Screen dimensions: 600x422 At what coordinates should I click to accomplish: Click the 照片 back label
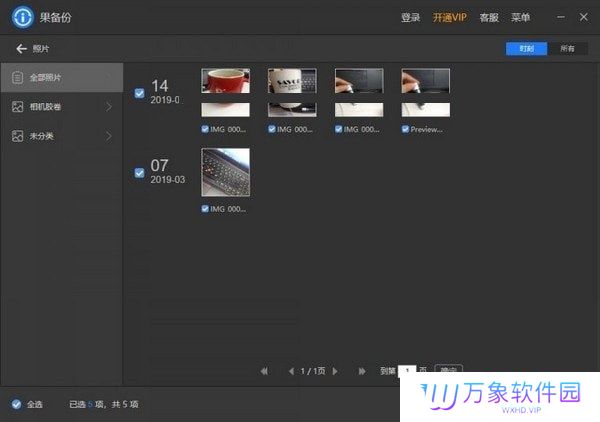tap(41, 49)
